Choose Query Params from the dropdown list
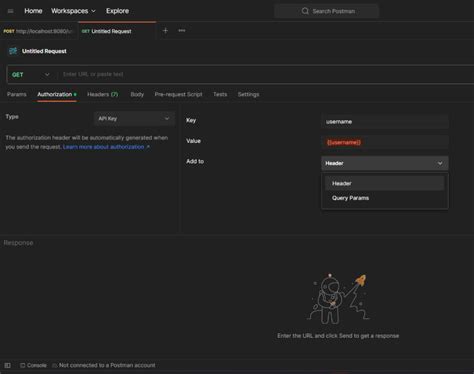 (x=385, y=198)
